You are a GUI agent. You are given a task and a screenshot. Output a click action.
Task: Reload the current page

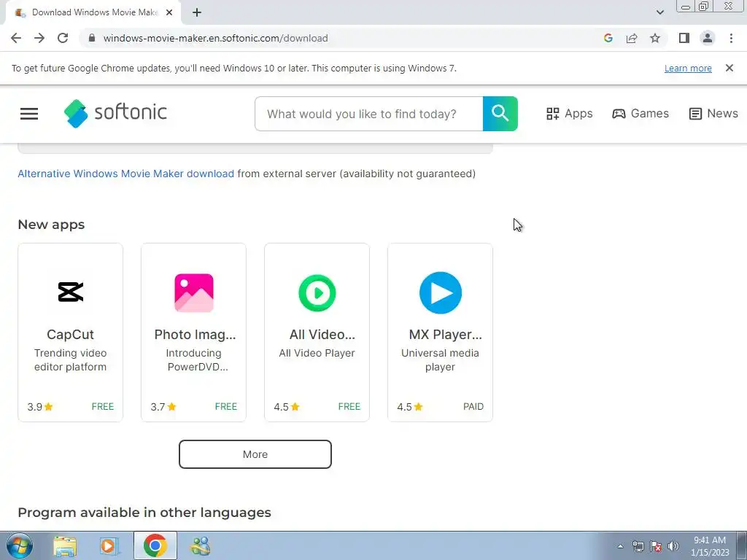tap(63, 38)
